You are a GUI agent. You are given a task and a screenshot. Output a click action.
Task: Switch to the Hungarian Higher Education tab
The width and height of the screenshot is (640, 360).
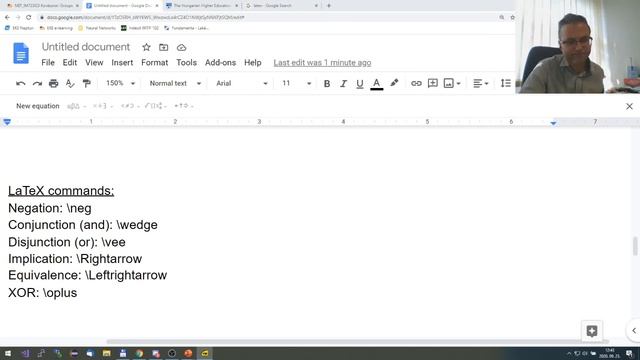coord(202,6)
